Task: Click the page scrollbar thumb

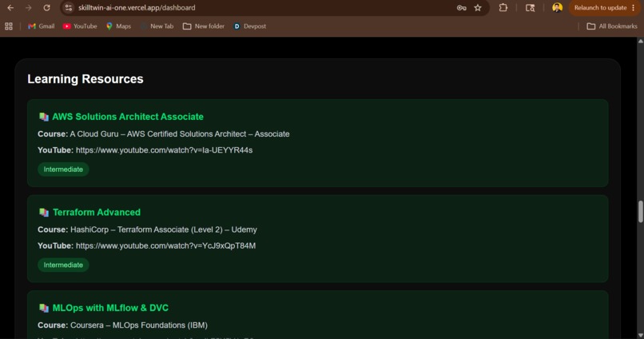Action: pos(640,212)
